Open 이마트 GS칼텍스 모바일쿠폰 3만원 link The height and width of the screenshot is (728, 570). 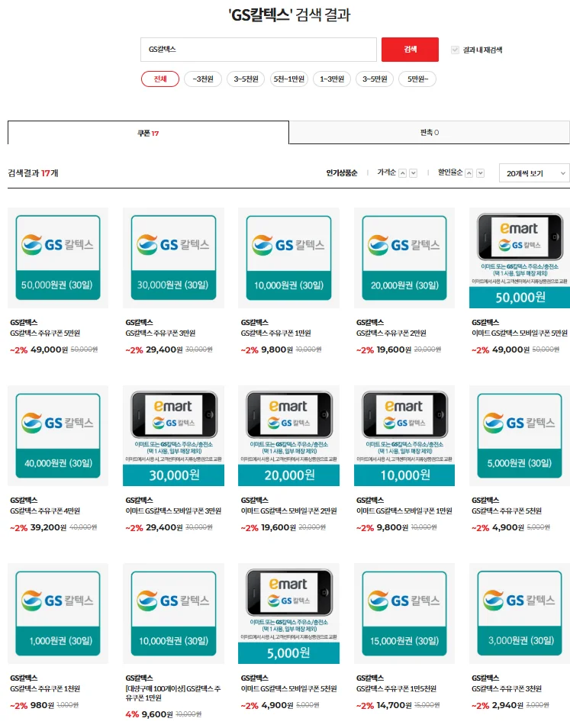point(173,511)
